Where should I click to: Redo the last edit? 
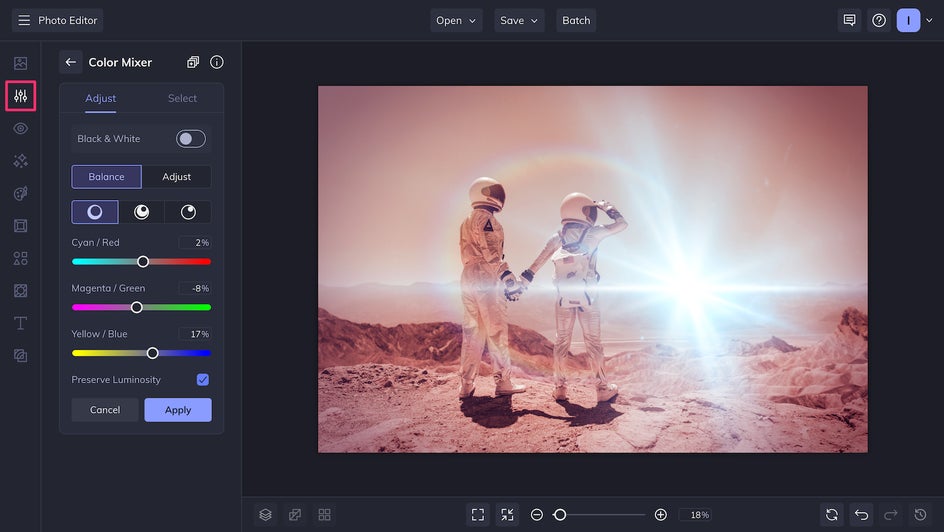click(891, 515)
